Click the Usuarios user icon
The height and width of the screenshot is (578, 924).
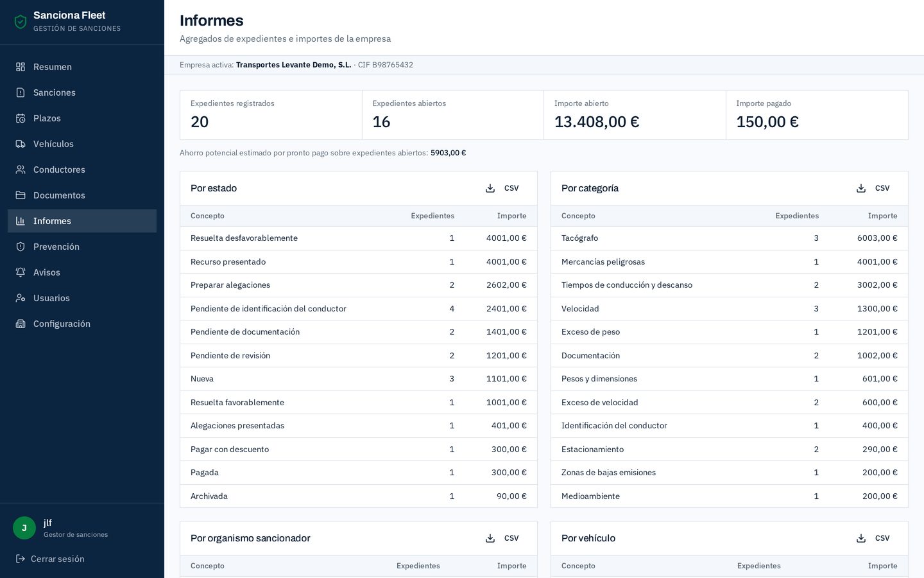21,298
